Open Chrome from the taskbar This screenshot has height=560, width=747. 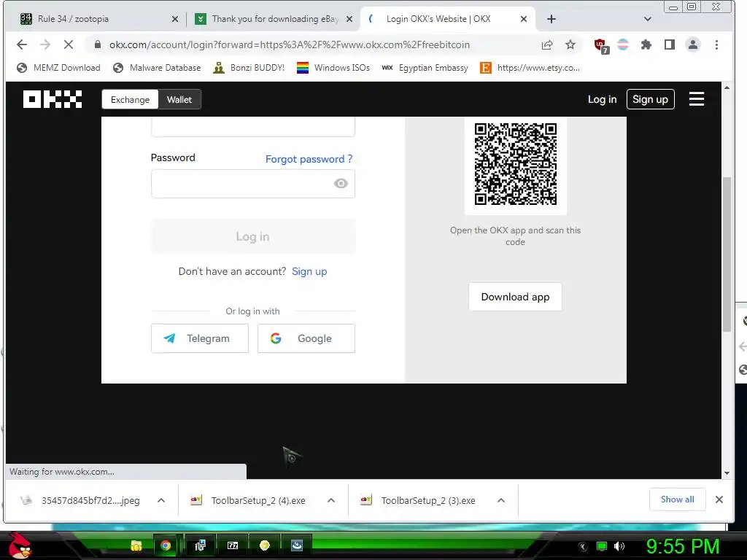tap(166, 545)
